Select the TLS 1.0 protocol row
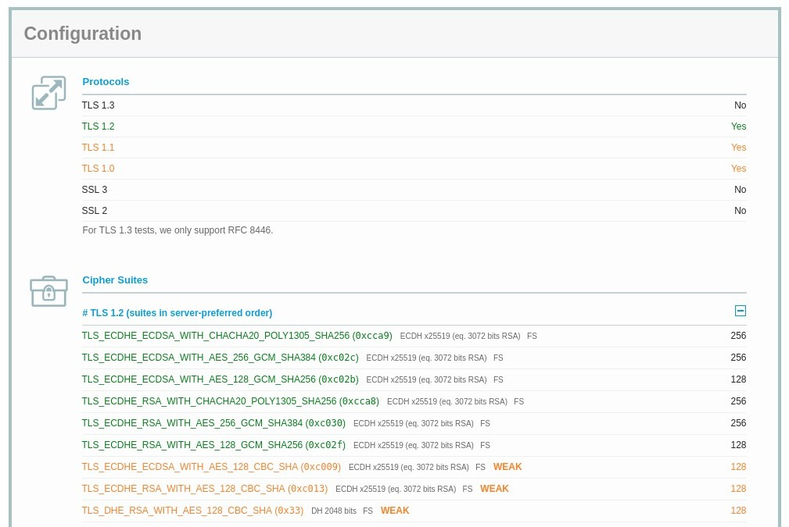Viewport: 789px width, 527px height. (414, 169)
